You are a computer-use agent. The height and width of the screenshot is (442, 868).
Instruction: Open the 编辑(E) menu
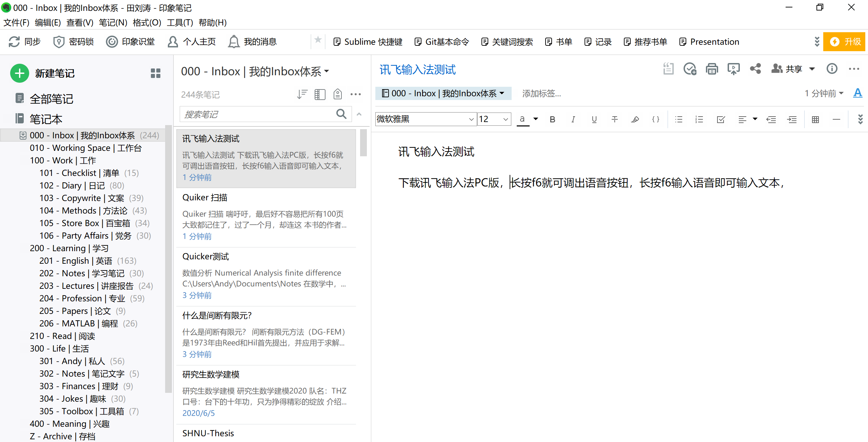48,23
